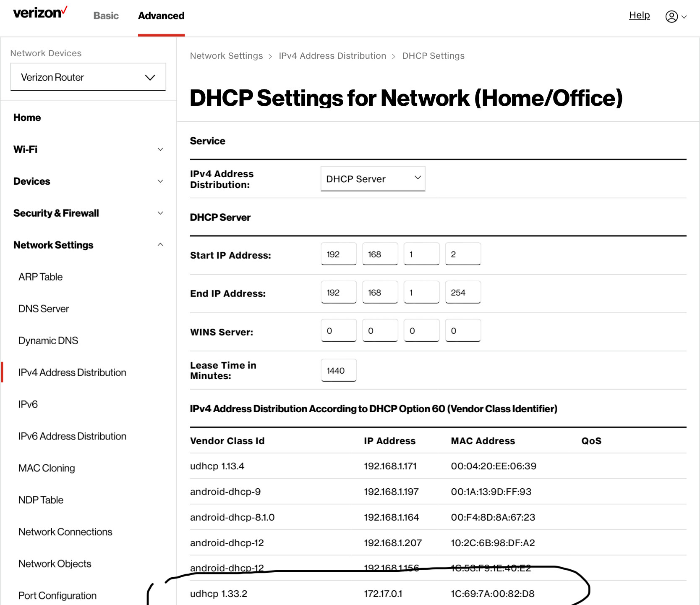Open the IPv4 Address Distribution dropdown
This screenshot has height=605, width=700.
pyautogui.click(x=372, y=178)
